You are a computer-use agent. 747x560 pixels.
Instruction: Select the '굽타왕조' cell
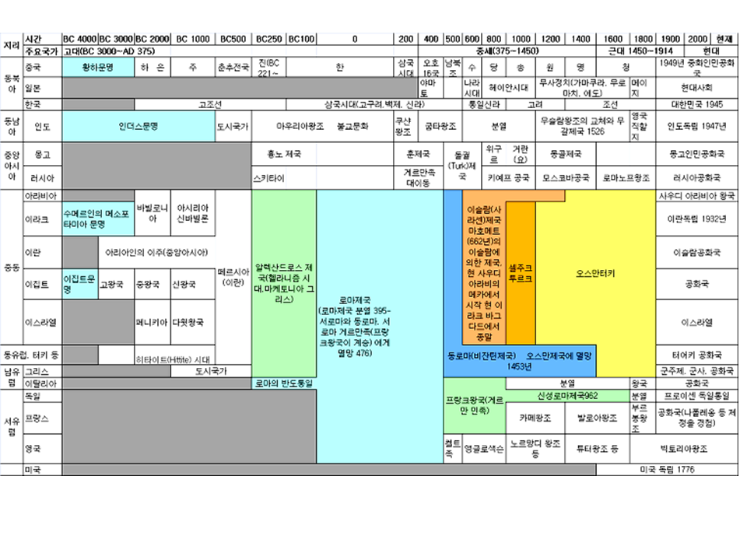point(440,126)
